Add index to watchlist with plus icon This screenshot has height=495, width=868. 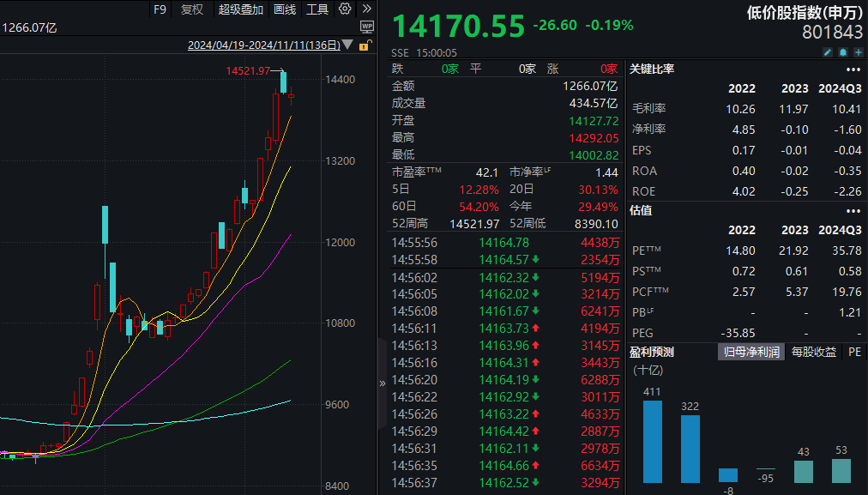click(857, 52)
